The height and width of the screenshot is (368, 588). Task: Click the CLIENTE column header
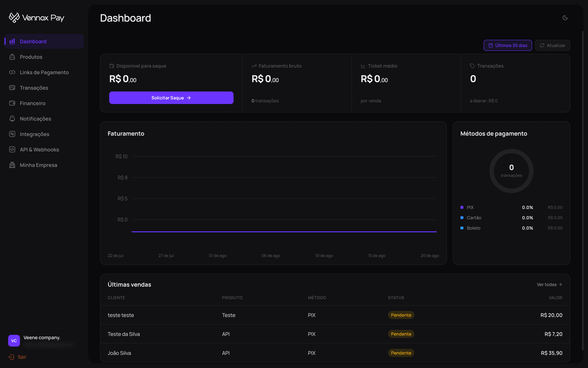click(x=116, y=298)
